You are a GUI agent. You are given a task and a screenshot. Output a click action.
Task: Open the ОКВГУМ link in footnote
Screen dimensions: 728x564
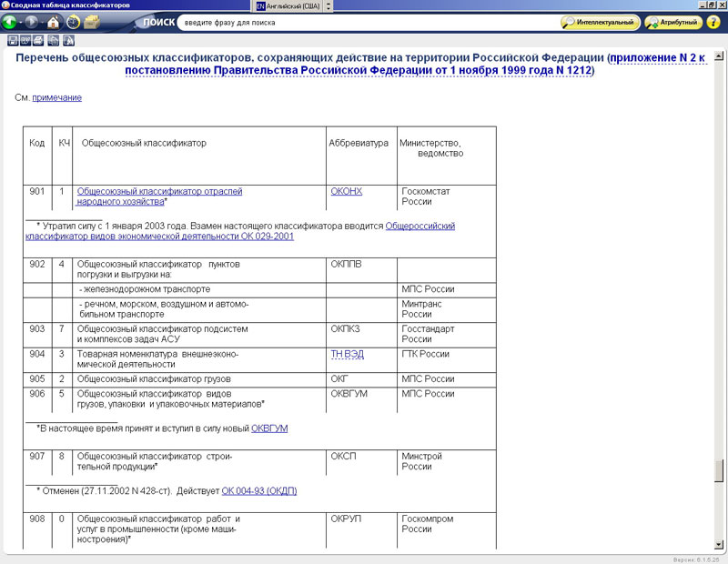(x=268, y=428)
